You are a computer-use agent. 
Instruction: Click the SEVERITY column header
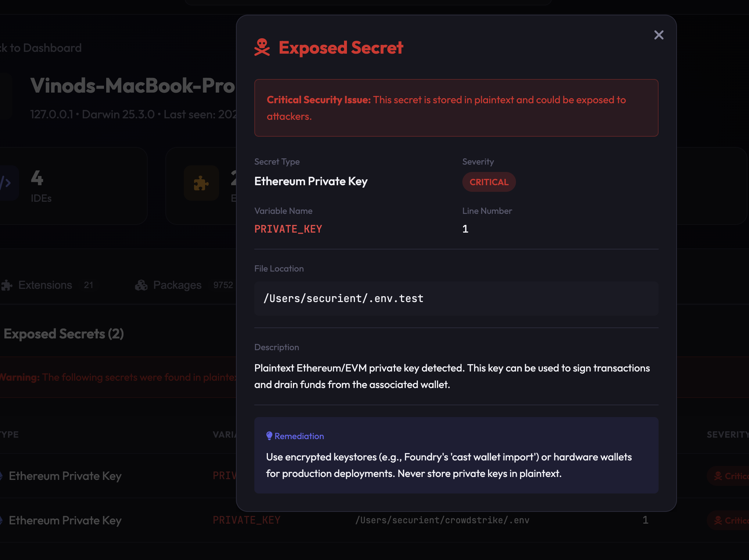point(727,435)
